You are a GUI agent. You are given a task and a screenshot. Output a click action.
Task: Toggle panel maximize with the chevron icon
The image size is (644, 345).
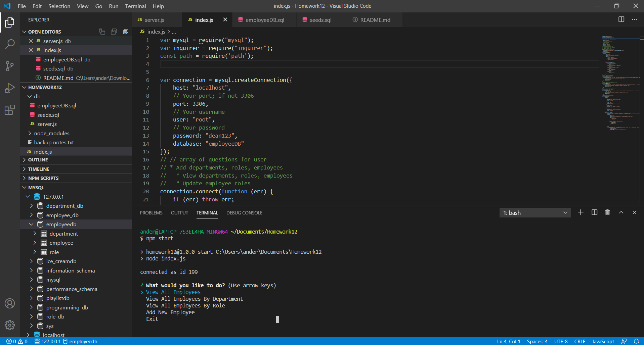coord(620,212)
